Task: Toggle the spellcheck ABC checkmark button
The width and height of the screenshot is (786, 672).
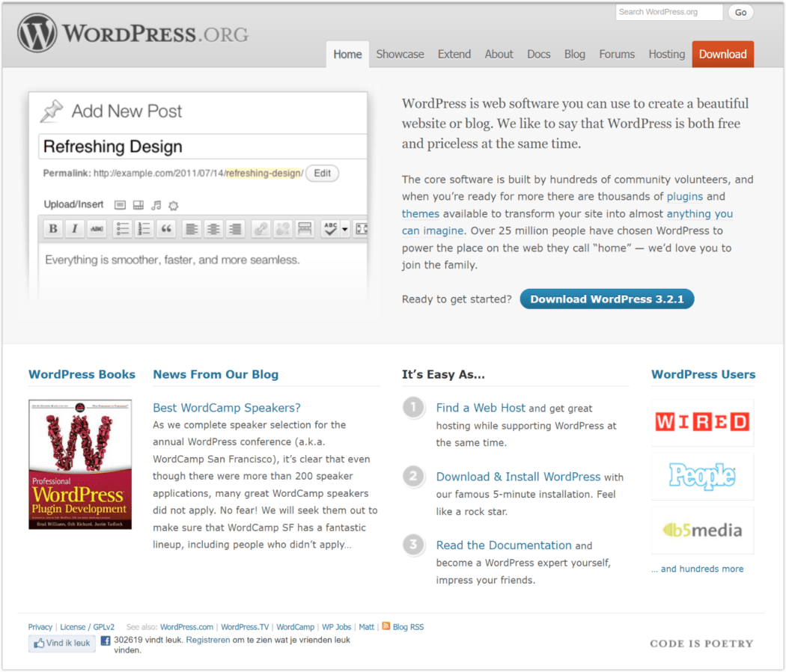Action: [329, 229]
